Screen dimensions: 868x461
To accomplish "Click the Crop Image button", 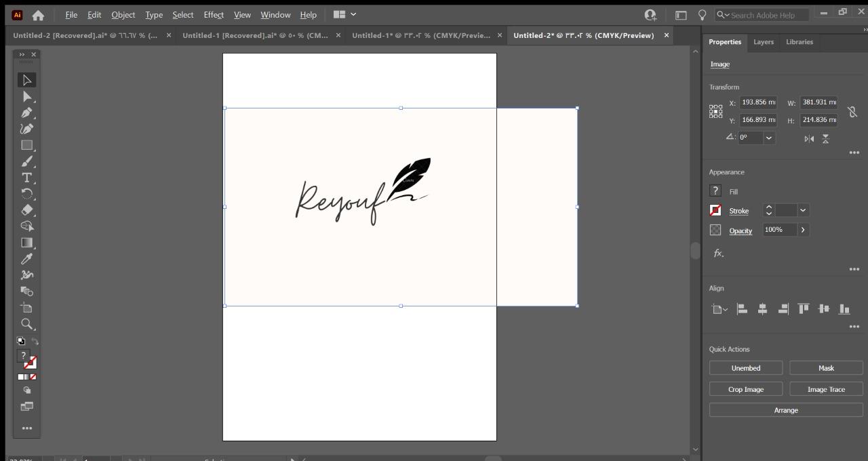I will pyautogui.click(x=746, y=389).
